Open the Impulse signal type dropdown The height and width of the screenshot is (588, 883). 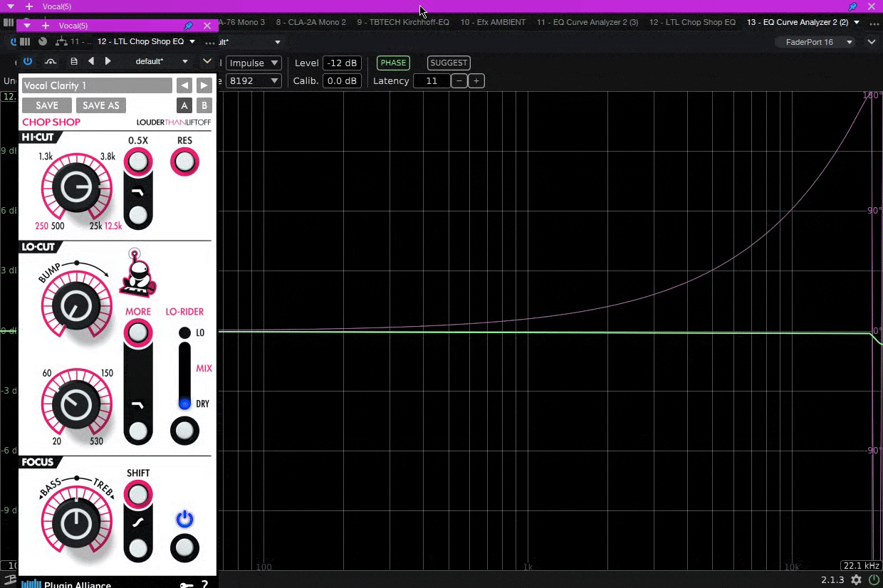click(x=254, y=63)
